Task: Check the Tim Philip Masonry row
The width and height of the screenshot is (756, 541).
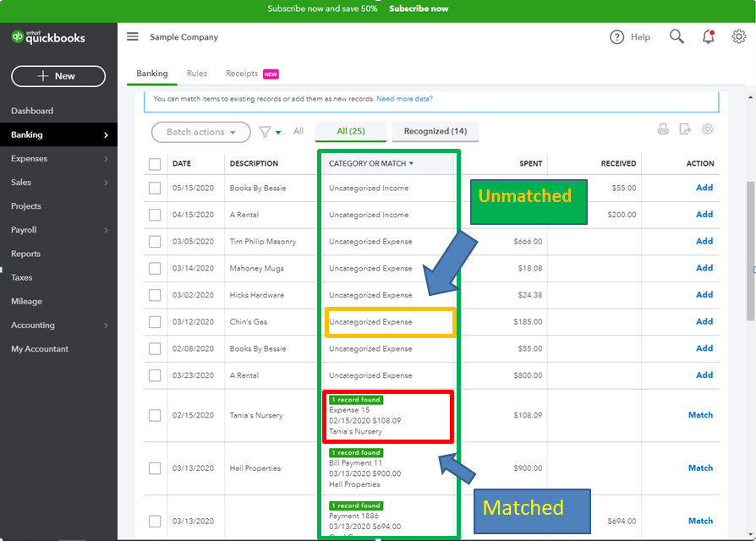Action: pos(155,242)
